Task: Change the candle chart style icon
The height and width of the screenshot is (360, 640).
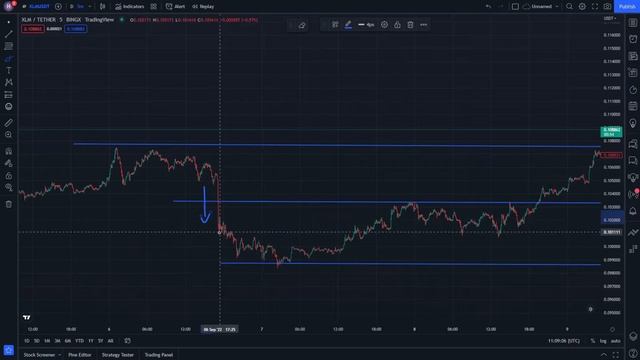Action: pos(102,7)
